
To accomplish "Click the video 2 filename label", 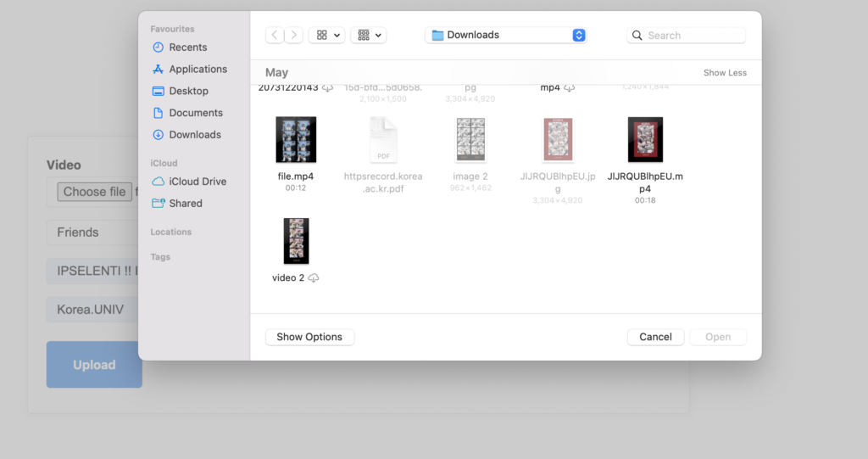I will coord(288,277).
